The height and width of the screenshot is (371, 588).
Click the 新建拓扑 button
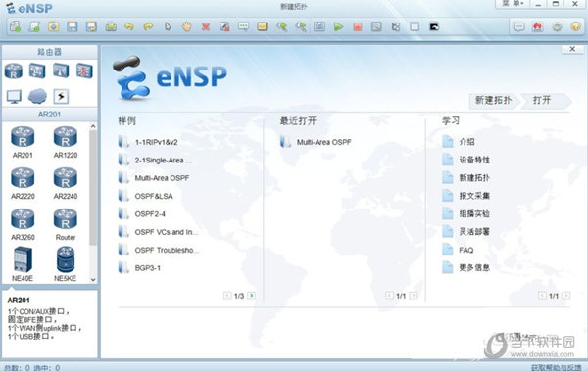(x=494, y=101)
